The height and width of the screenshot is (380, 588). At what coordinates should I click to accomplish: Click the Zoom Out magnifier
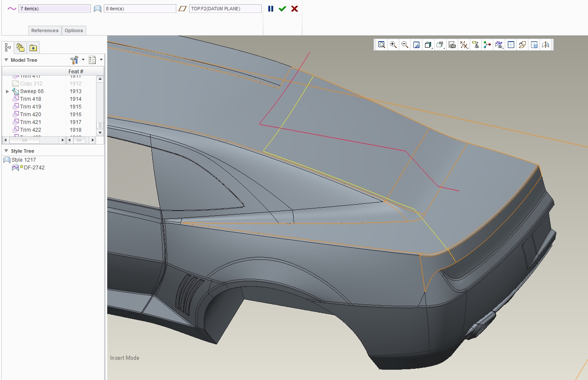[404, 45]
